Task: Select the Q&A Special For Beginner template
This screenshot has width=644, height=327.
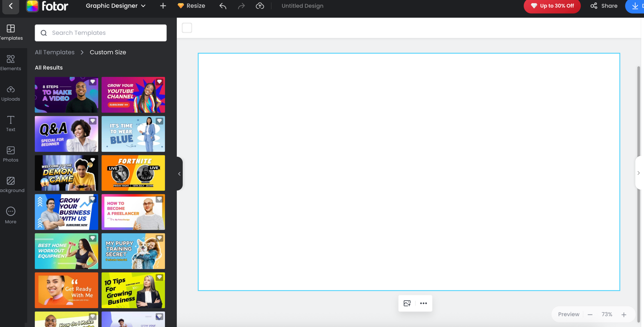Action: click(67, 134)
